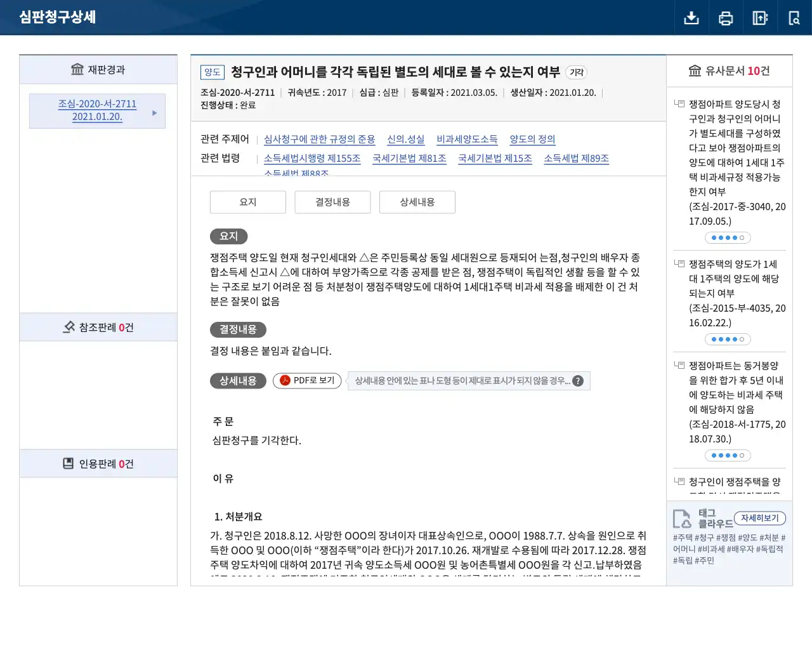This screenshot has height=650, width=812.
Task: Click the 기각 result badge
Action: pyautogui.click(x=576, y=72)
